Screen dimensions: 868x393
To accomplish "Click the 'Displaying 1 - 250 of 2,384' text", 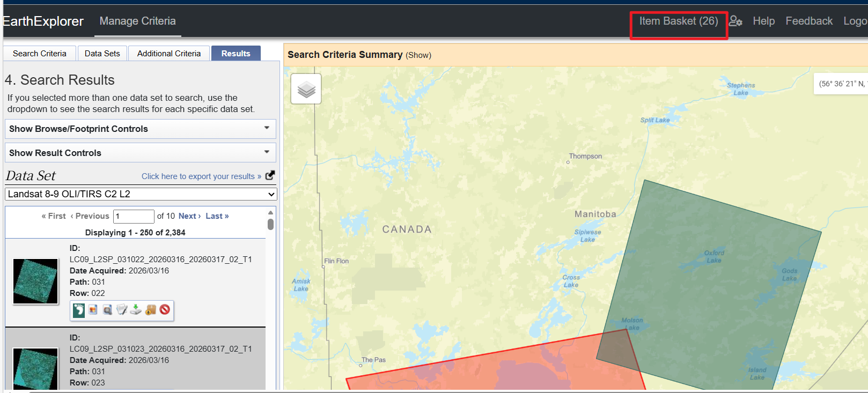I will (x=135, y=233).
